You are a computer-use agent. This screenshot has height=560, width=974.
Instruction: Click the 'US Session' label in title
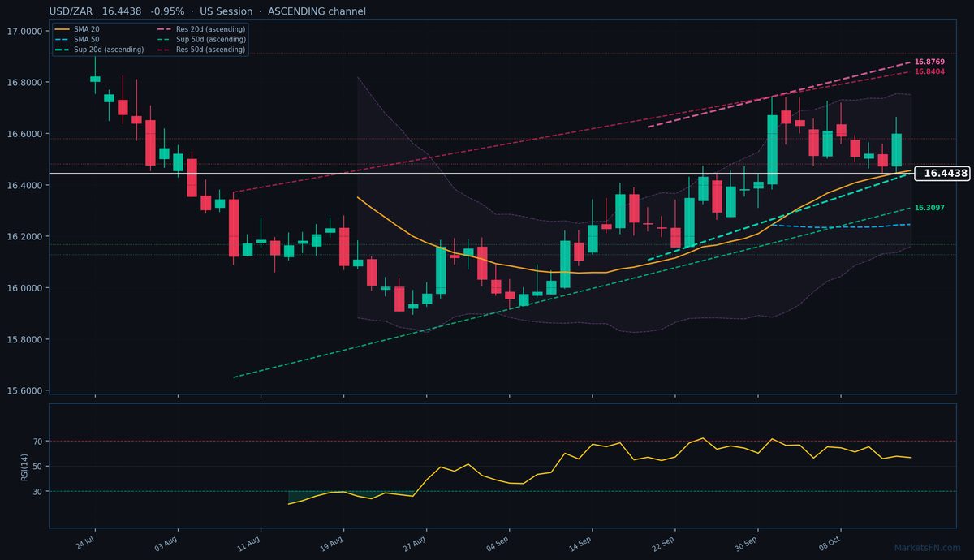click(226, 11)
